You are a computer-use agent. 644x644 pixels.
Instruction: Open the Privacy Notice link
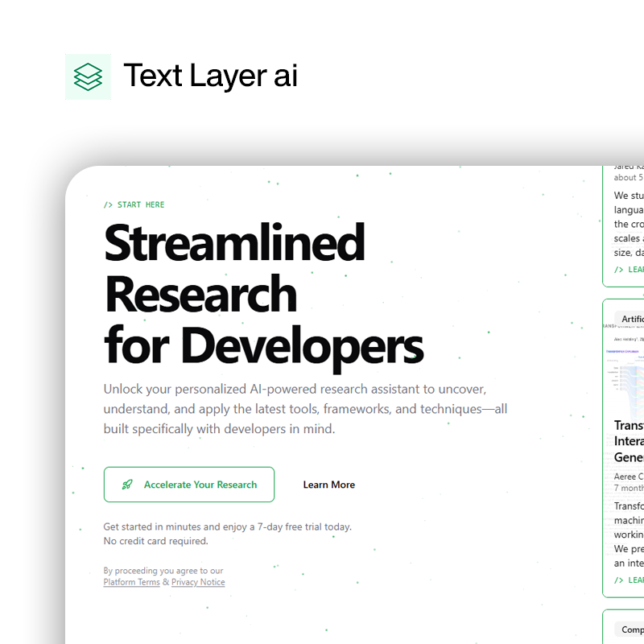point(198,582)
